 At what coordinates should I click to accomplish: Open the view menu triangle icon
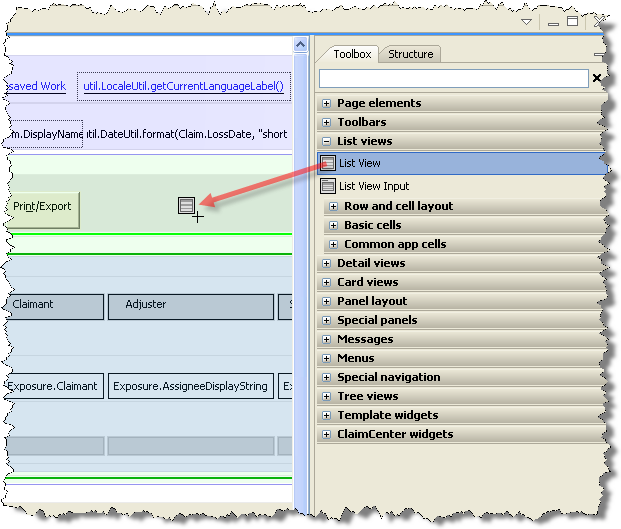526,21
